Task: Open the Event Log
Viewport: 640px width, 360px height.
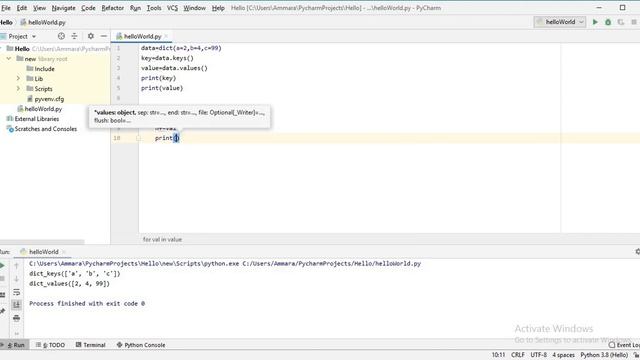Action: [624, 345]
